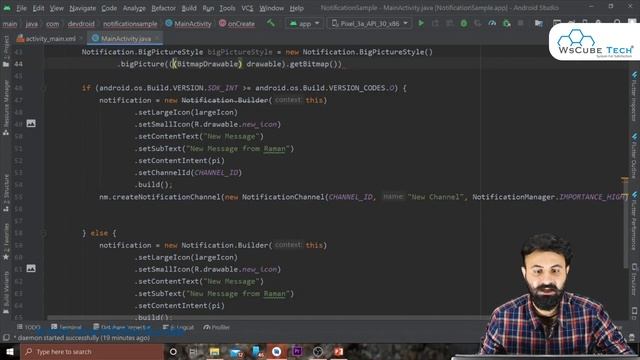Open the Build menu
Screen dimensions: 640x360
coord(189,8)
